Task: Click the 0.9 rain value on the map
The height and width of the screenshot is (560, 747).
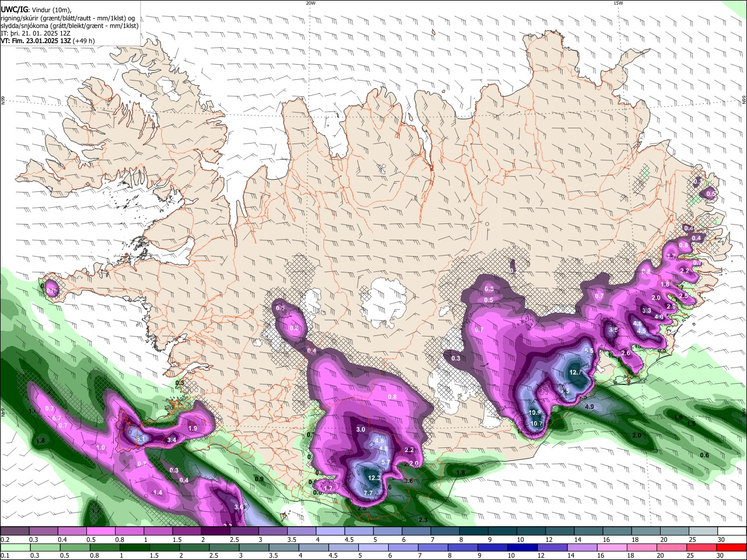Action: point(260,480)
